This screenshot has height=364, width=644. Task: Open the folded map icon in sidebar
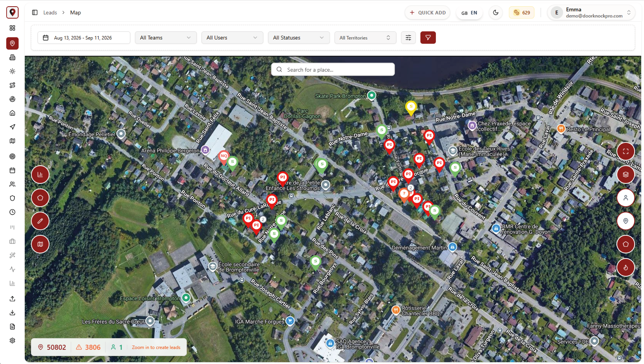click(12, 141)
